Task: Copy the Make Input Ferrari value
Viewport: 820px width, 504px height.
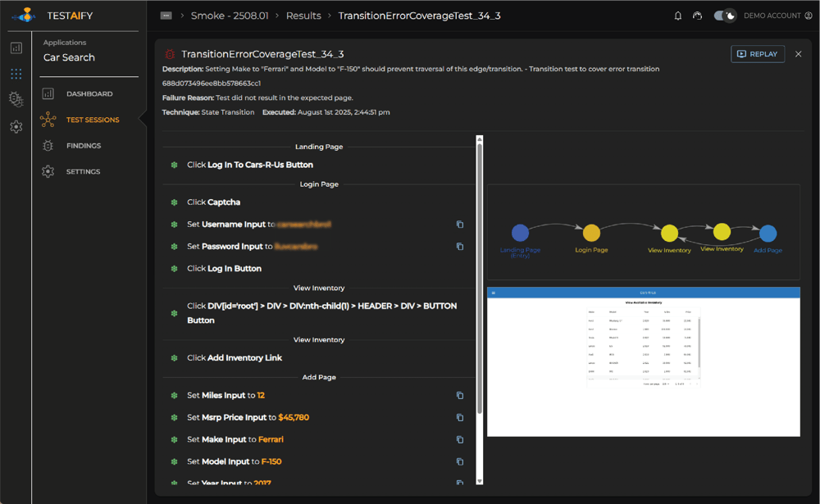Action: [x=460, y=440]
